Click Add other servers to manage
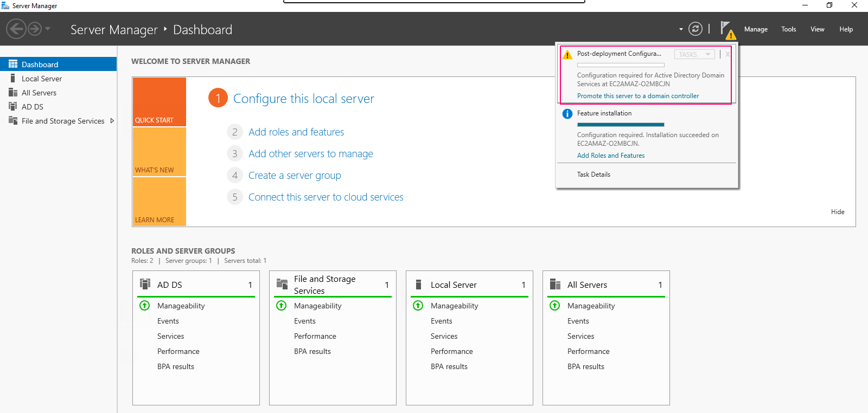This screenshot has width=868, height=413. 311,153
